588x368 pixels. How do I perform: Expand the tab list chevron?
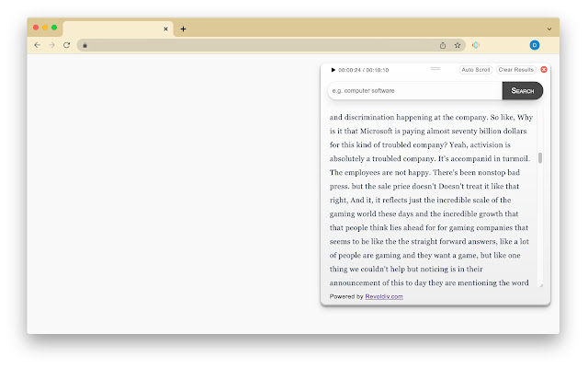pyautogui.click(x=549, y=29)
